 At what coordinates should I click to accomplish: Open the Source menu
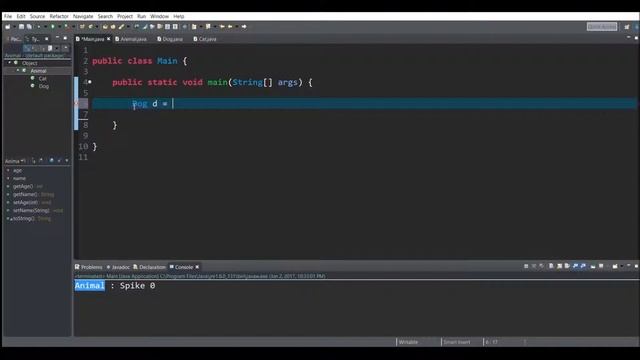(37, 16)
